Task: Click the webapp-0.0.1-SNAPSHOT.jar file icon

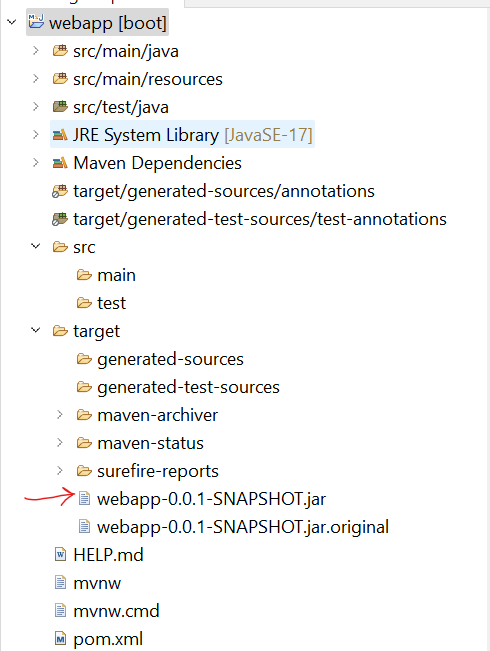Action: coord(84,499)
